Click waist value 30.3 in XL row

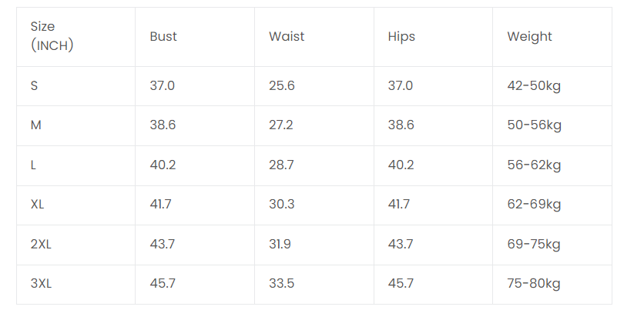(282, 204)
